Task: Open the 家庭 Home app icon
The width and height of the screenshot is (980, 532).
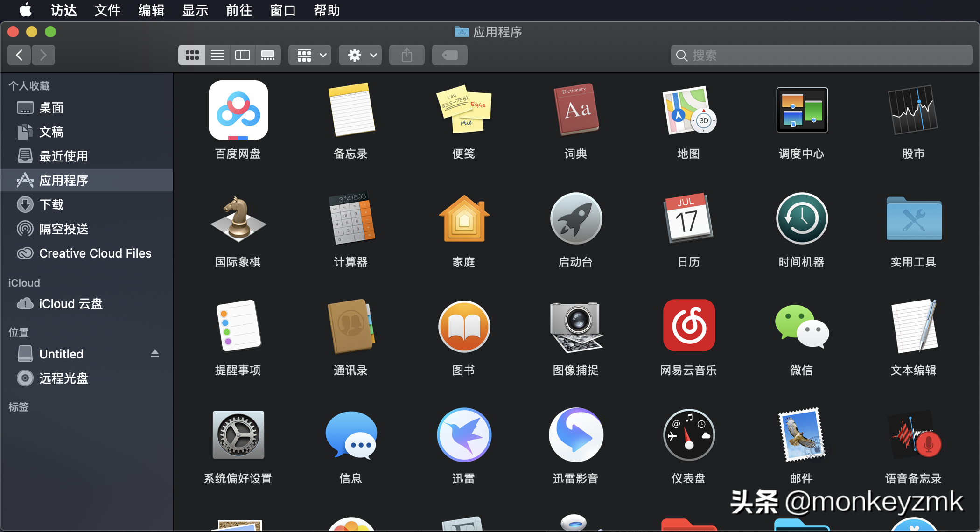Action: [x=464, y=218]
